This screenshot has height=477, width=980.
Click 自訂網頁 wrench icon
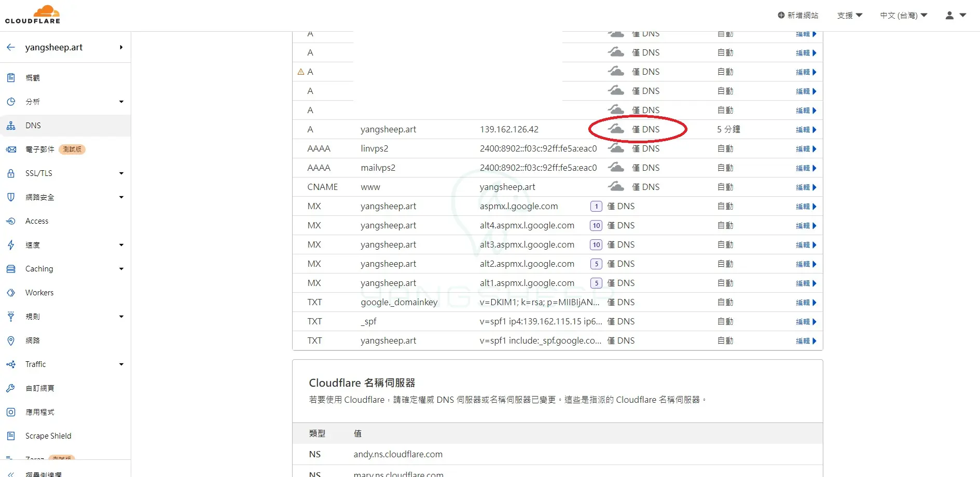point(11,388)
